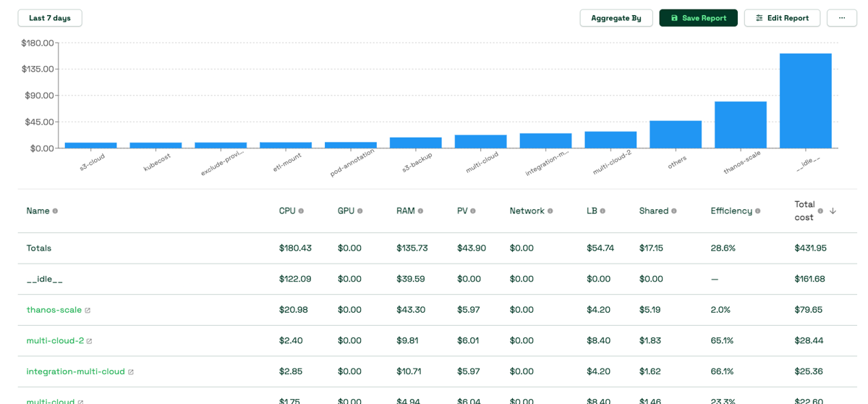Click the info icon beside GPU column
Screen dimensions: 868x404
(x=359, y=211)
